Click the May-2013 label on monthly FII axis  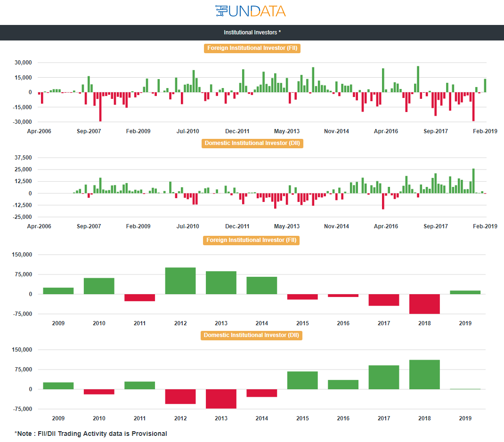click(287, 131)
